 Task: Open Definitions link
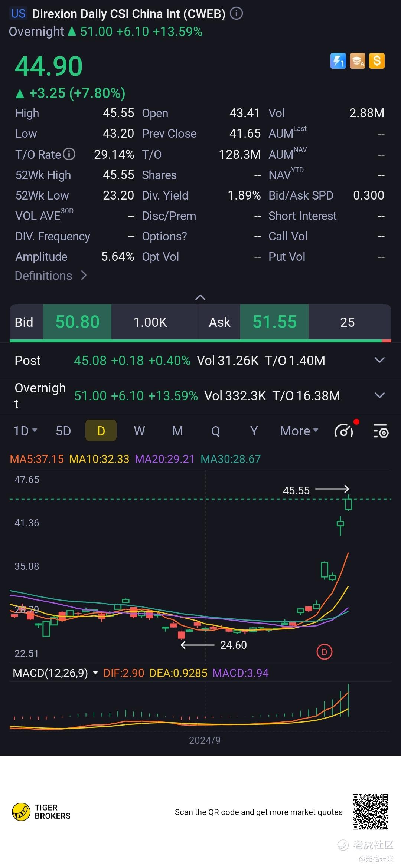click(51, 276)
